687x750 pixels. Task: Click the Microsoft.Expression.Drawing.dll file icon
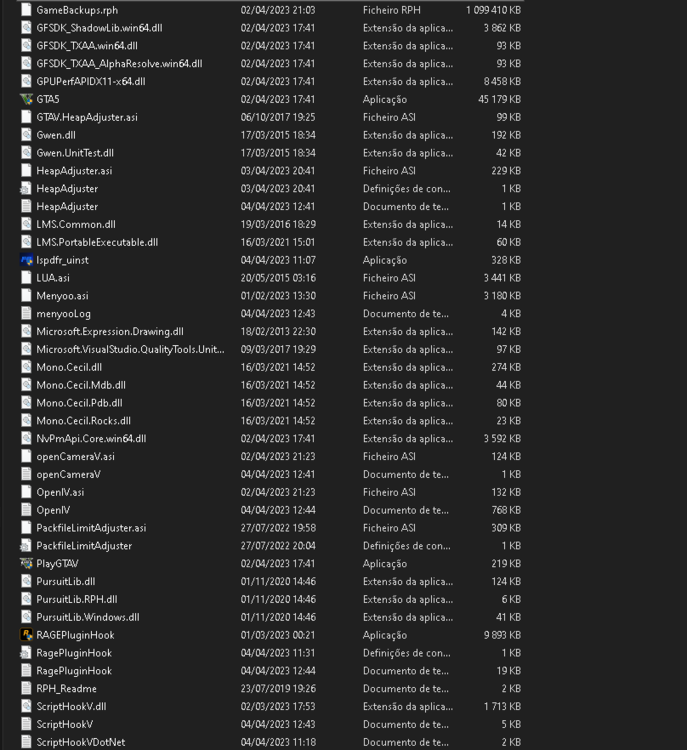[26, 331]
